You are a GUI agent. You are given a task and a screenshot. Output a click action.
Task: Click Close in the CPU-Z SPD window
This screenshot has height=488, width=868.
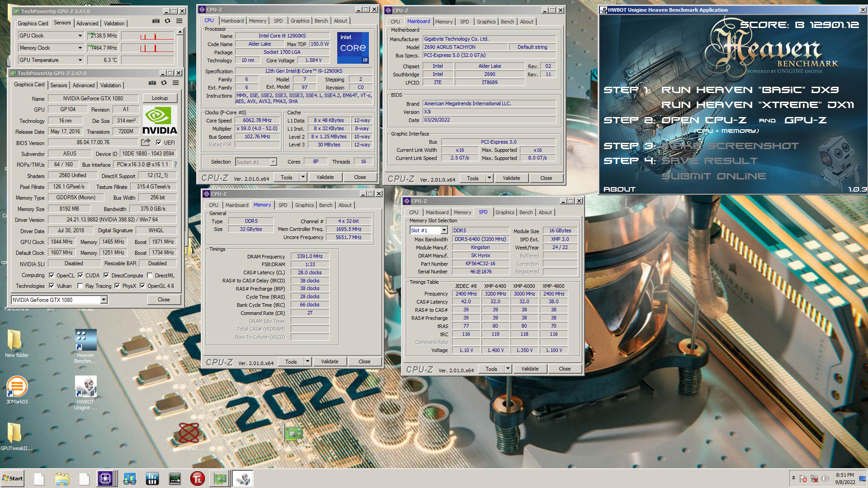tap(565, 369)
